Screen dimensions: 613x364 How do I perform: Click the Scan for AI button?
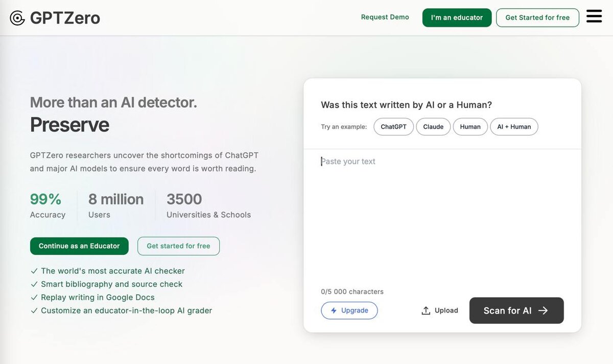click(516, 310)
